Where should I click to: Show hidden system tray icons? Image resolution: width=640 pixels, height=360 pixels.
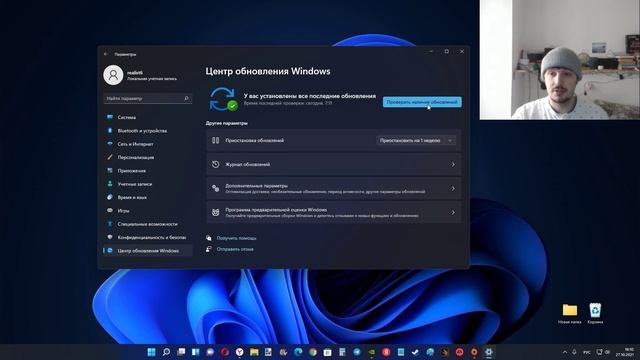(565, 352)
